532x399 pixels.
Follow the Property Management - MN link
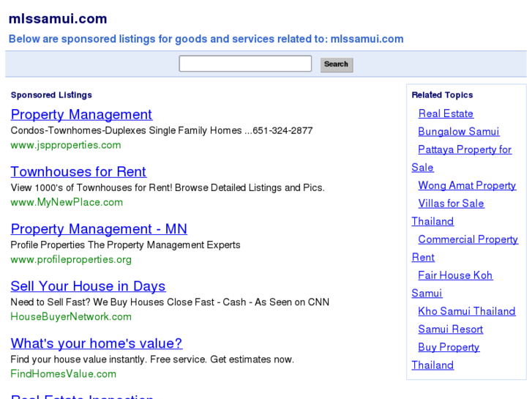[x=99, y=229]
